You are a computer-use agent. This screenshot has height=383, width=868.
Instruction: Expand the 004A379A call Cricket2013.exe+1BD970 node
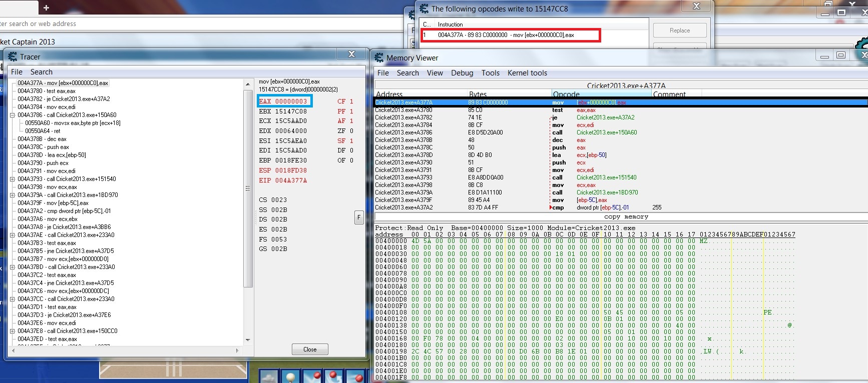coord(13,195)
